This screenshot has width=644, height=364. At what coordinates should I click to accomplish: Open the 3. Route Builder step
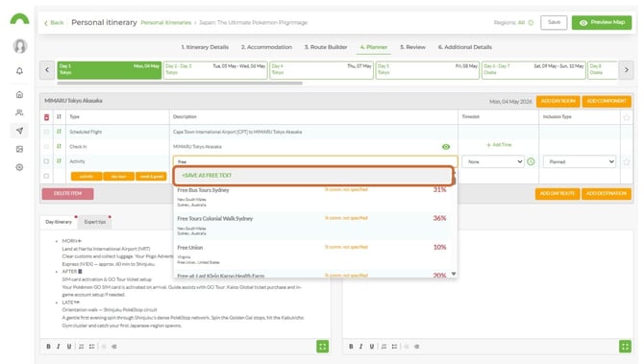(326, 47)
